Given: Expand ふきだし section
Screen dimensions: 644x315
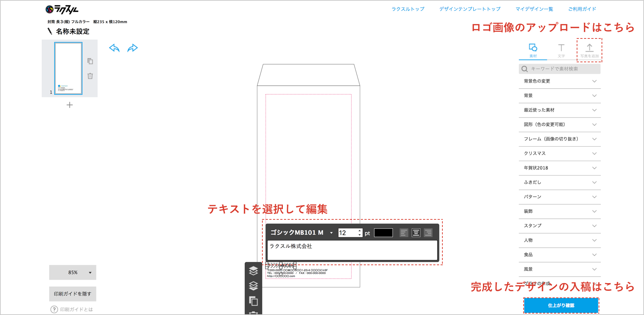Looking at the screenshot, I should (559, 182).
